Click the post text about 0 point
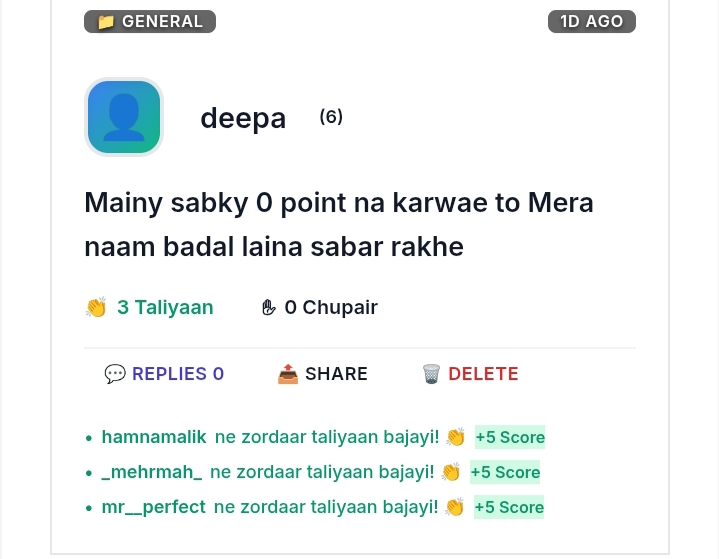The width and height of the screenshot is (719, 559). [339, 225]
